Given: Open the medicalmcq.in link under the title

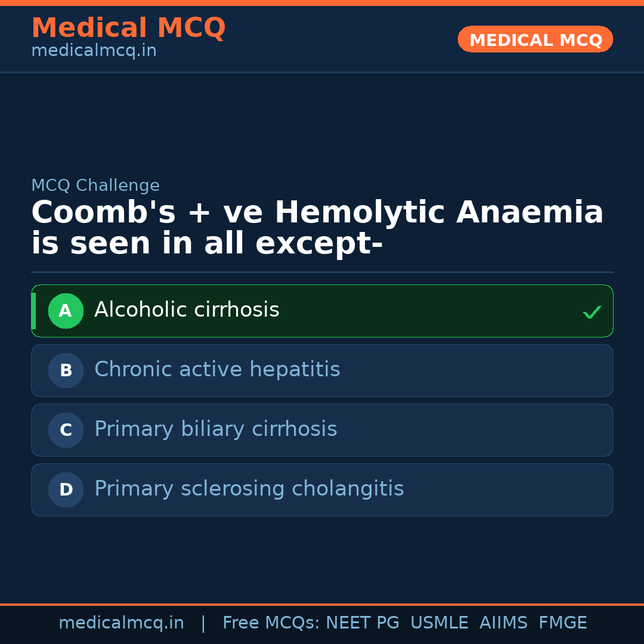Looking at the screenshot, I should click(94, 51).
